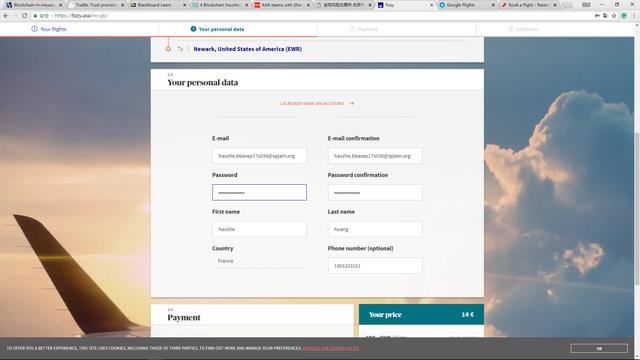640x360 pixels.
Task: Switch to the Tradle: Trust provision tab
Action: click(96, 5)
